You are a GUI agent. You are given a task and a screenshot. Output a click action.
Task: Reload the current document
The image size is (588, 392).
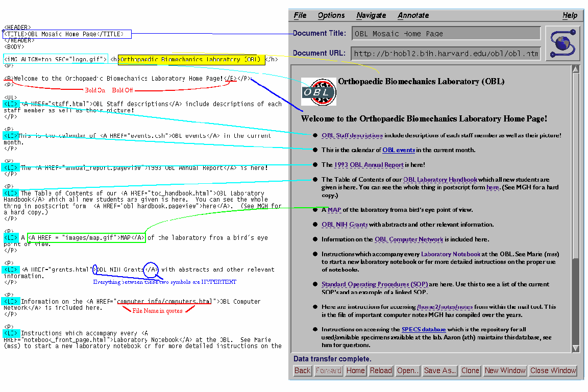pyautogui.click(x=381, y=371)
